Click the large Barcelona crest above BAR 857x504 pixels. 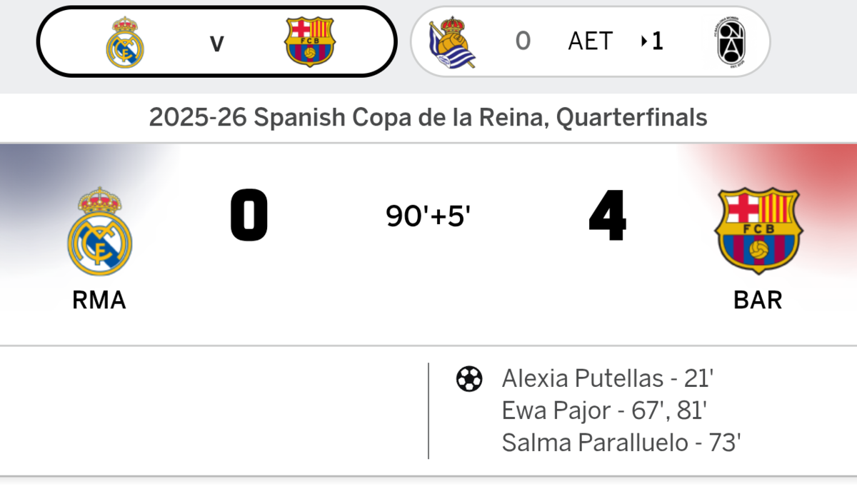[758, 231]
